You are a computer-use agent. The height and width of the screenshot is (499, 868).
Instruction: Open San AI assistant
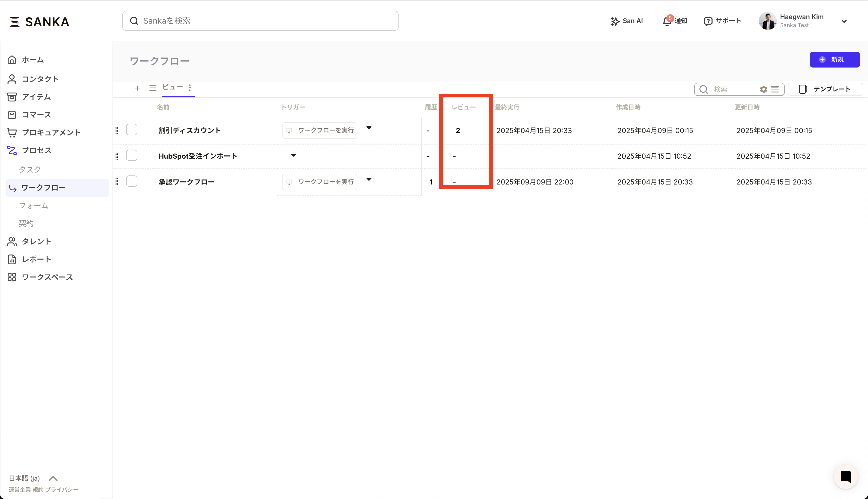[627, 21]
